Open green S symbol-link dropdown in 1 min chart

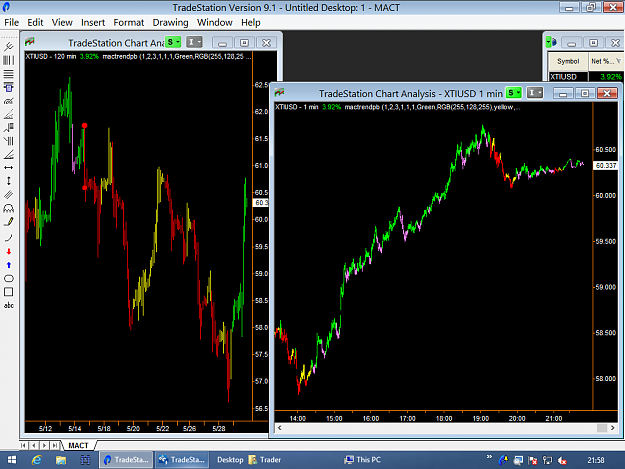tap(513, 93)
